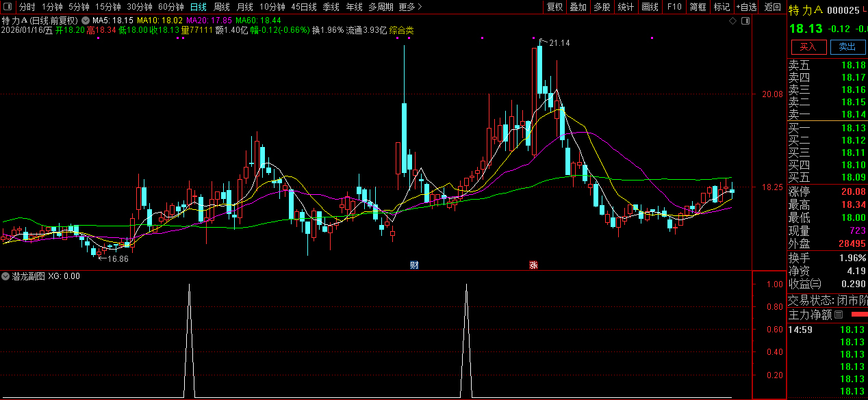The width and height of the screenshot is (868, 400).
Task: Toggle the 叠加 overlay option
Action: click(x=578, y=7)
